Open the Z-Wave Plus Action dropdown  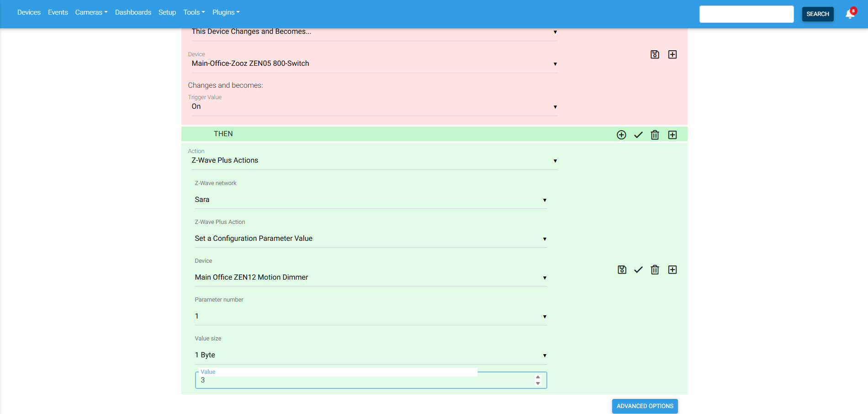point(371,239)
